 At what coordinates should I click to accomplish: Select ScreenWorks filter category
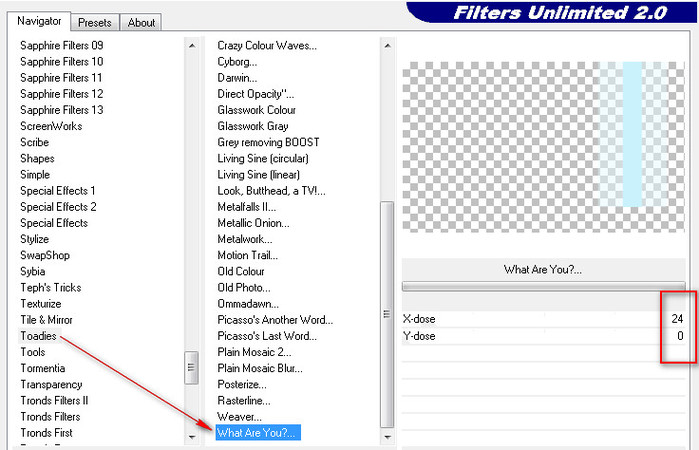(x=51, y=126)
